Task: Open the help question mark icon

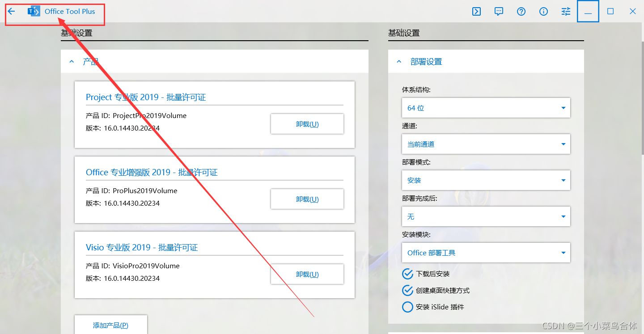Action: point(521,12)
